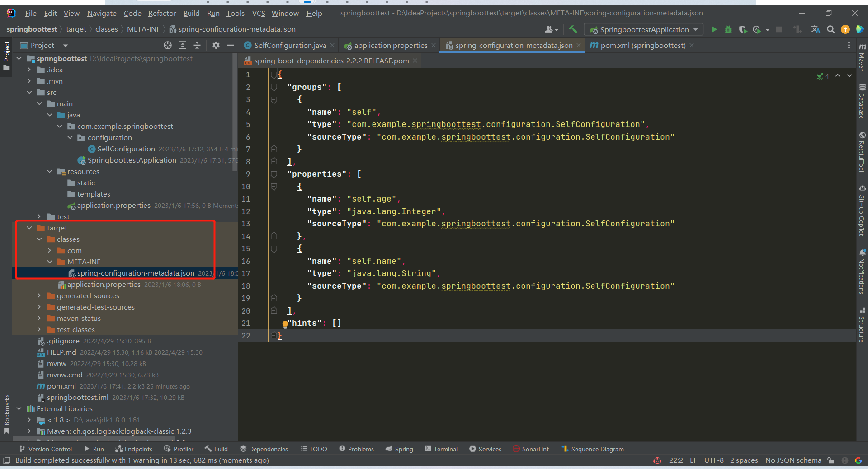
Task: Hide the Project panel with minus icon
Action: tap(231, 45)
